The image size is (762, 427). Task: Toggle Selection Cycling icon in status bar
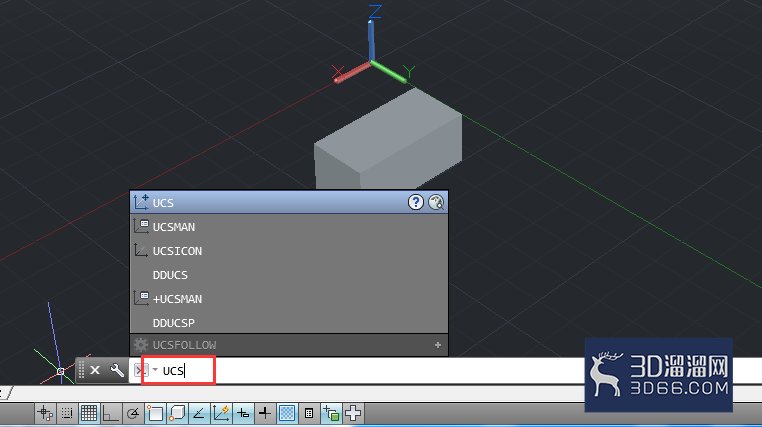click(331, 413)
